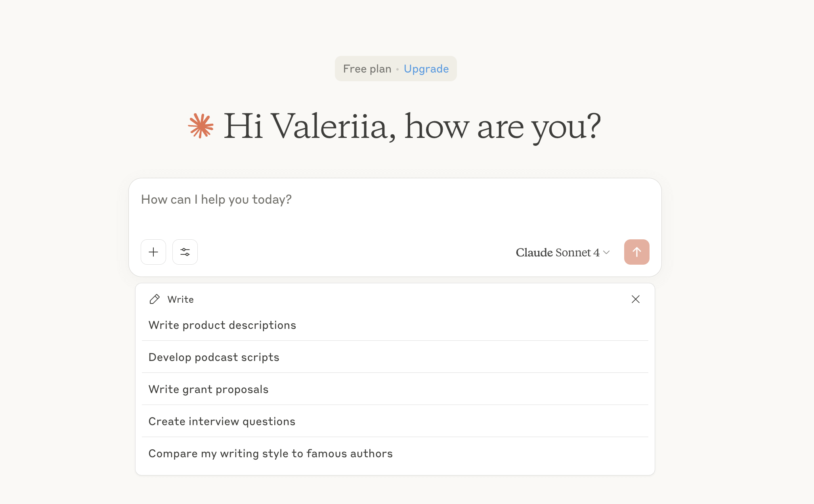
Task: Close the Write suggestions panel
Action: [635, 299]
